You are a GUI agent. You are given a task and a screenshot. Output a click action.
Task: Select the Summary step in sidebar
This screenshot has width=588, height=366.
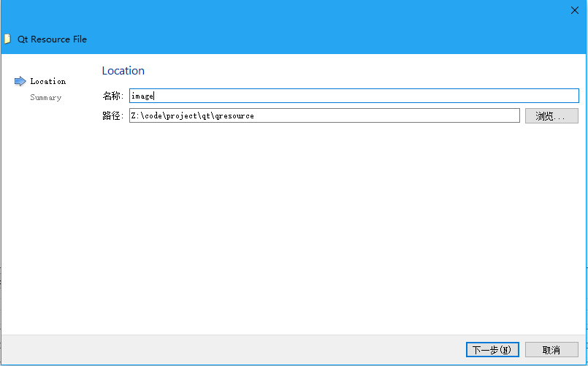click(x=46, y=97)
